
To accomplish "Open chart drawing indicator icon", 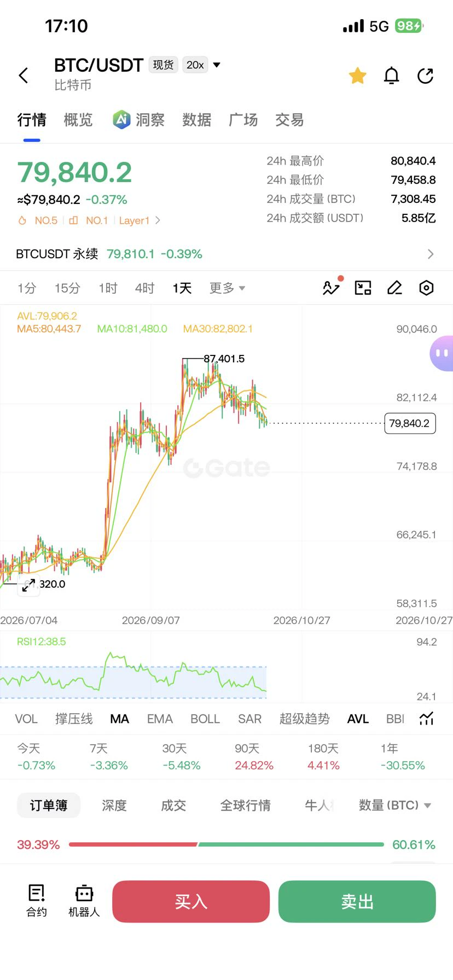I will (332, 287).
